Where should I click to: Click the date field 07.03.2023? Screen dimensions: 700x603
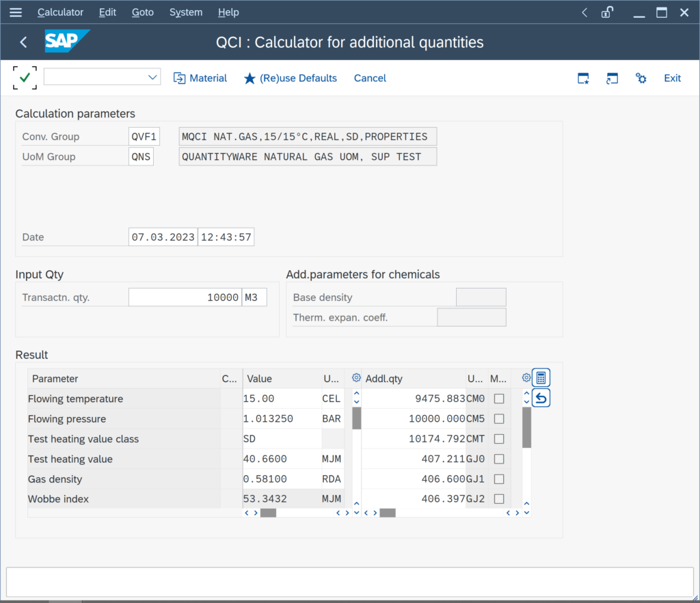(x=163, y=237)
